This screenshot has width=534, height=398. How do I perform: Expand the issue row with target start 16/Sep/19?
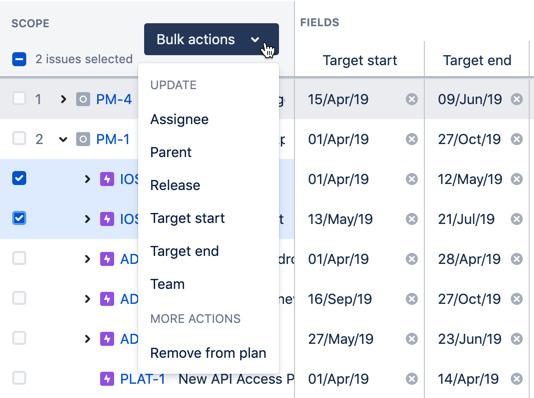[x=87, y=299]
